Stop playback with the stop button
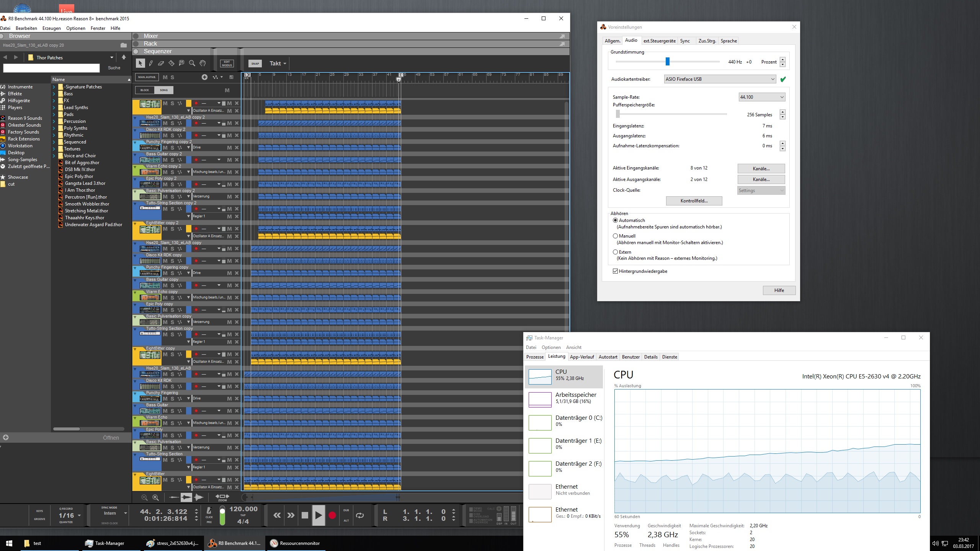The height and width of the screenshot is (551, 980). pyautogui.click(x=305, y=515)
